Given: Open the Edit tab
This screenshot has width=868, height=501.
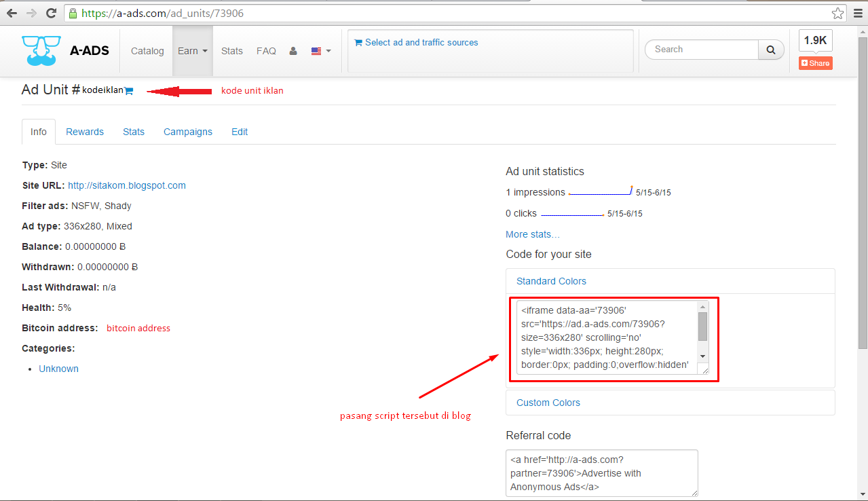Looking at the screenshot, I should (240, 132).
